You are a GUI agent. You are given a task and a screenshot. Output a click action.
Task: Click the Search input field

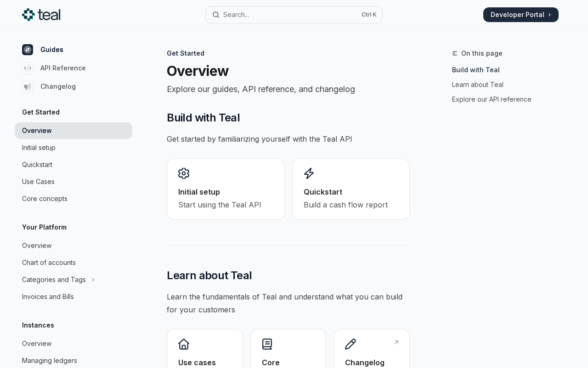(294, 15)
